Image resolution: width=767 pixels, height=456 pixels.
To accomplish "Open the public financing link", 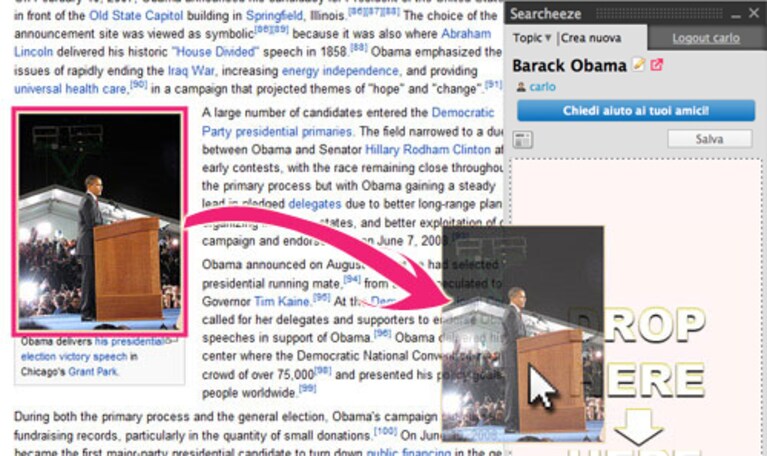I will [x=408, y=452].
